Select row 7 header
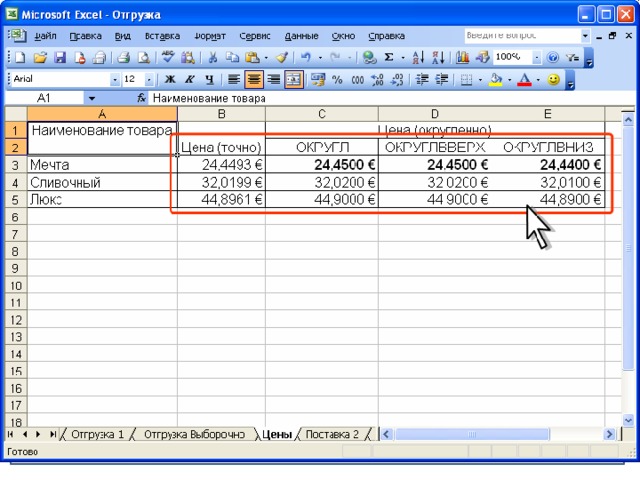 pos(16,234)
